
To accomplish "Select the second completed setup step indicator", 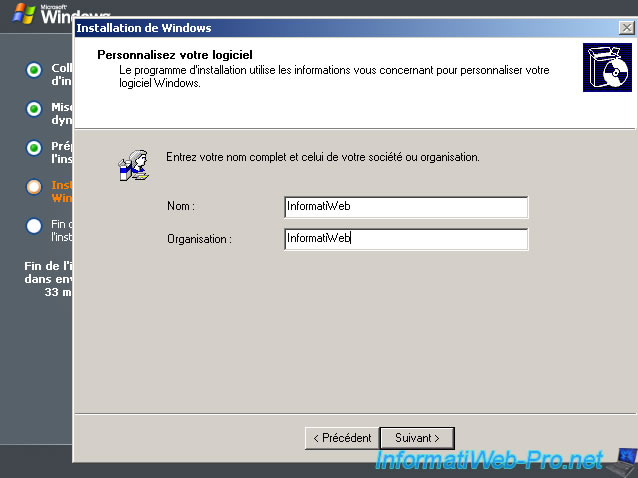I will click(x=34, y=109).
